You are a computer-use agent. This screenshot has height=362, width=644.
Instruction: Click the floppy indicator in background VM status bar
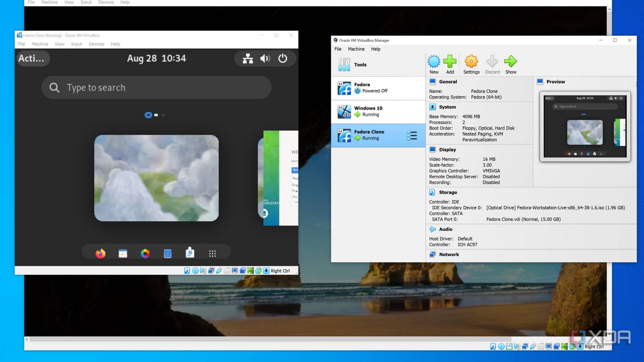pos(509,346)
